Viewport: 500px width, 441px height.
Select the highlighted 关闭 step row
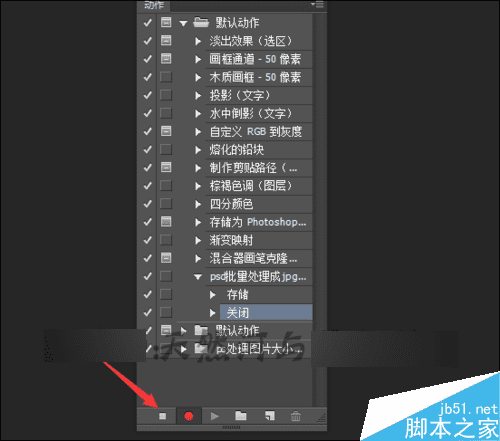[x=266, y=312]
